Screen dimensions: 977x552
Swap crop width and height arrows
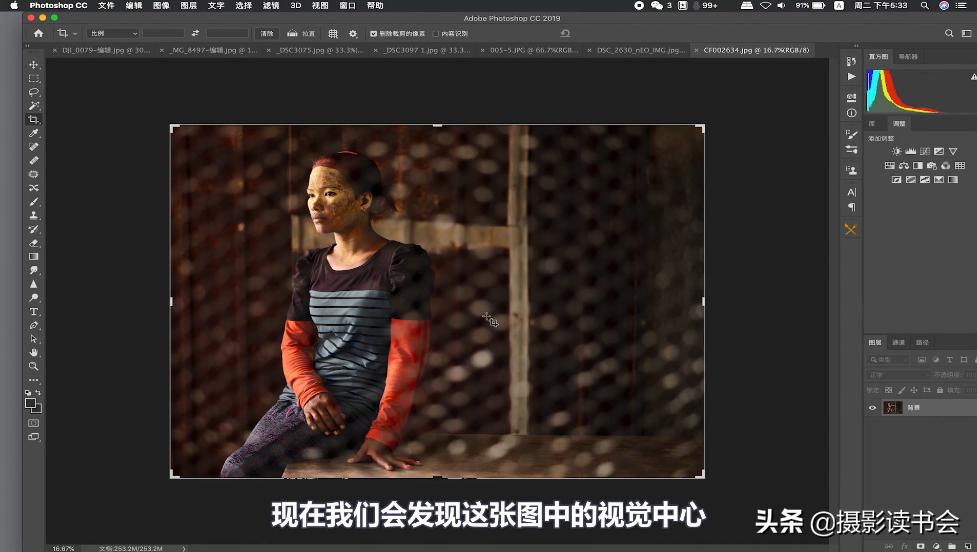[195, 33]
